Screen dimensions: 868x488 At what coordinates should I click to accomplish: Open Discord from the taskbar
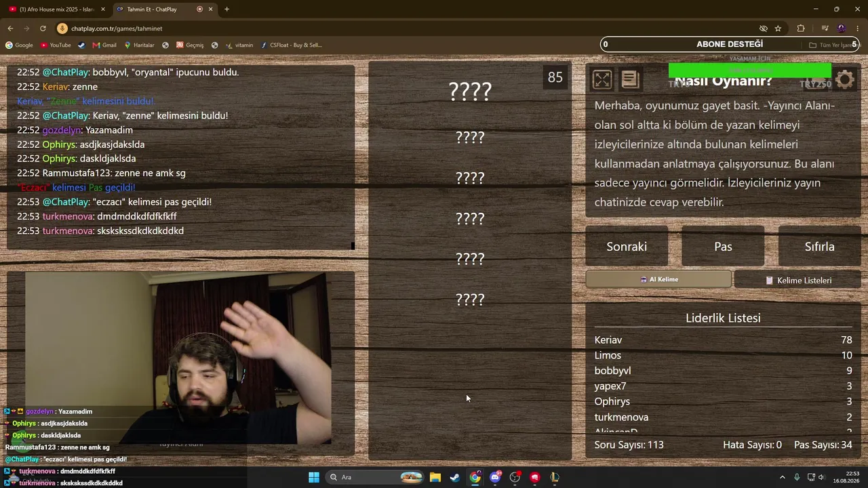pos(495,477)
